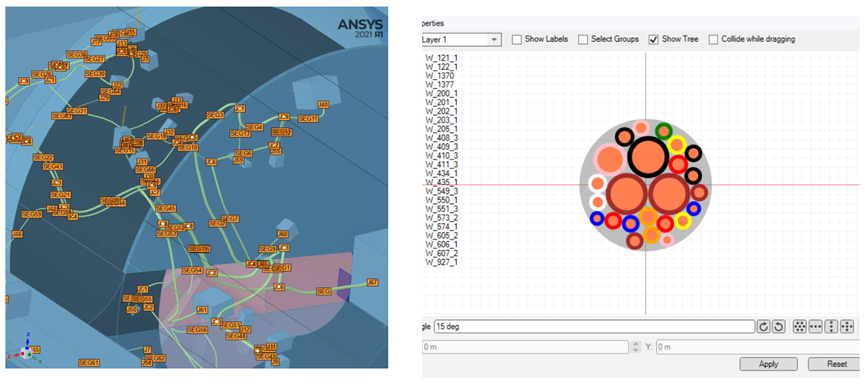Enable the Show Labels checkbox
The height and width of the screenshot is (384, 865).
point(516,39)
